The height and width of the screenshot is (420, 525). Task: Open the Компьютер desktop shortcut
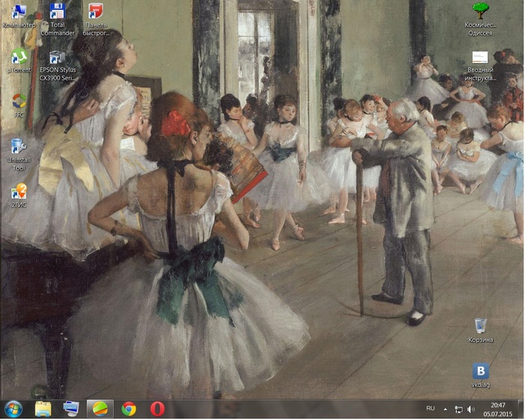coord(19,16)
